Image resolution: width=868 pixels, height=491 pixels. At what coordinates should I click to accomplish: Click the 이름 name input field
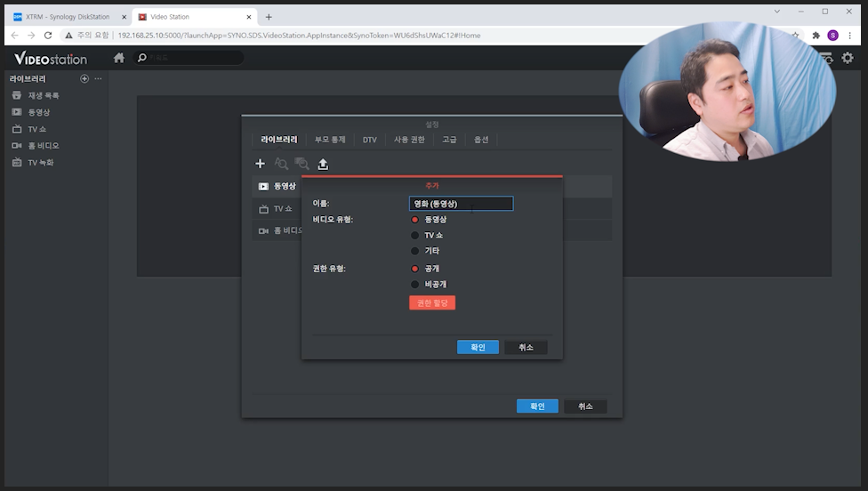click(461, 204)
